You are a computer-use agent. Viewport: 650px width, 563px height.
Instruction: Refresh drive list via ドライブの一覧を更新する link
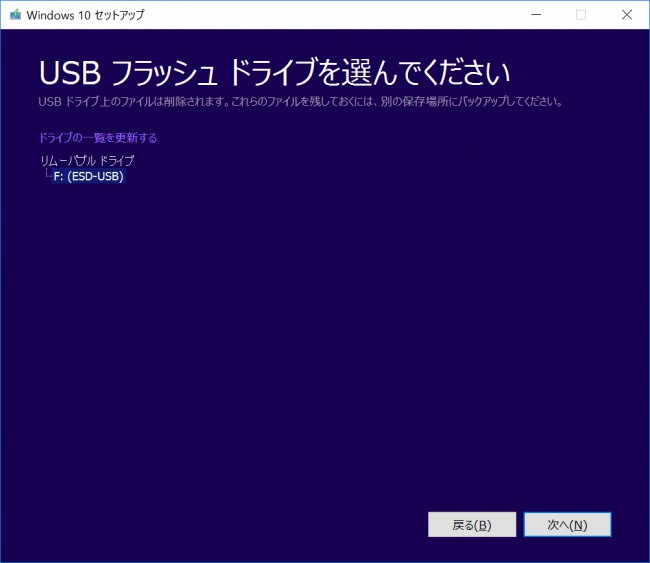[x=98, y=138]
